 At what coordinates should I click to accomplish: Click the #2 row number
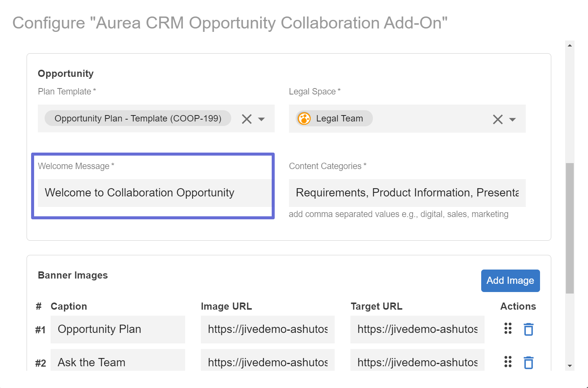coord(40,363)
